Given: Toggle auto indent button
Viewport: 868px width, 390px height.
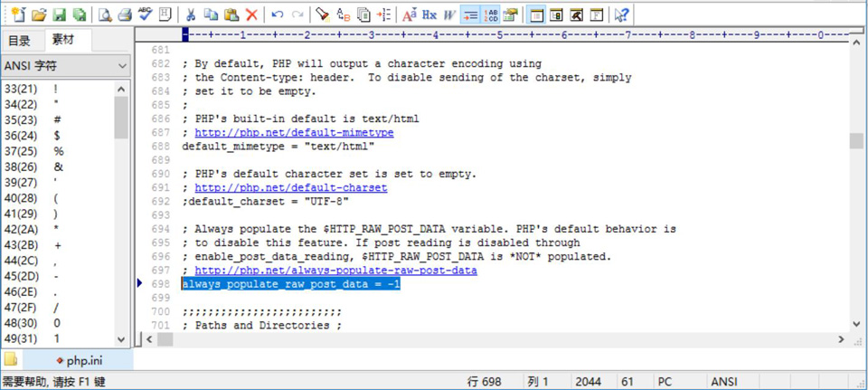Looking at the screenshot, I should pos(470,14).
